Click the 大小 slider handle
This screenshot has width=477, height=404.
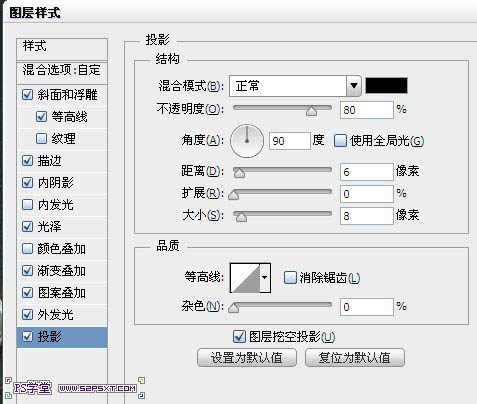point(241,217)
